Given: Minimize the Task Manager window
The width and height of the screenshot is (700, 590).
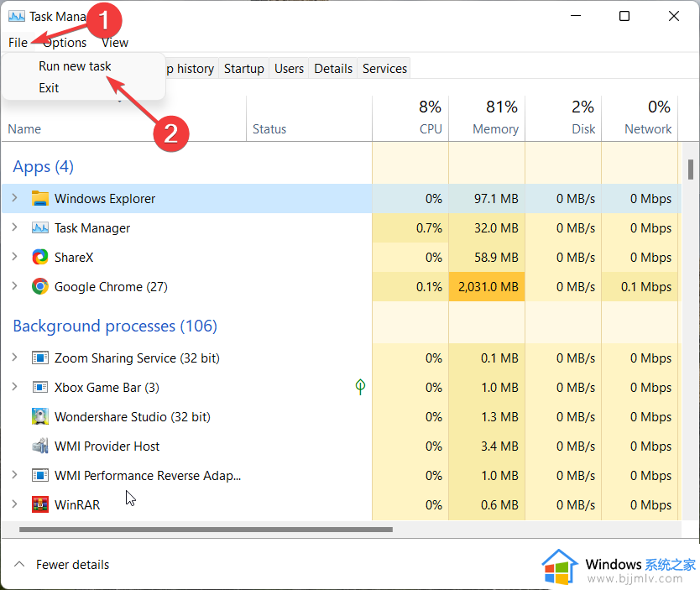Looking at the screenshot, I should click(x=576, y=16).
